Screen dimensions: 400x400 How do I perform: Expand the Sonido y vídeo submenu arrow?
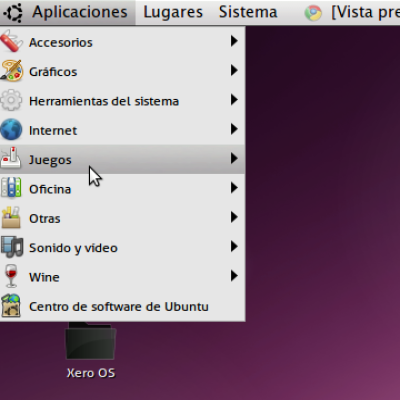(234, 246)
